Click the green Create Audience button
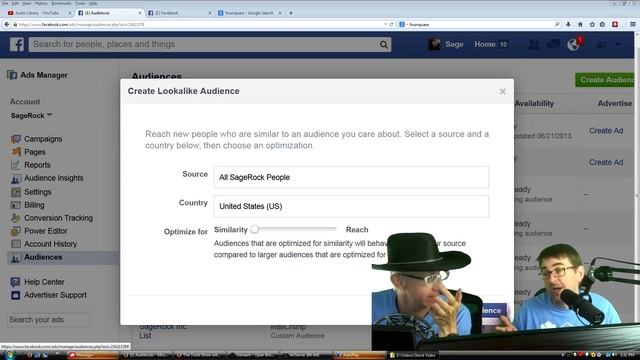 point(605,80)
